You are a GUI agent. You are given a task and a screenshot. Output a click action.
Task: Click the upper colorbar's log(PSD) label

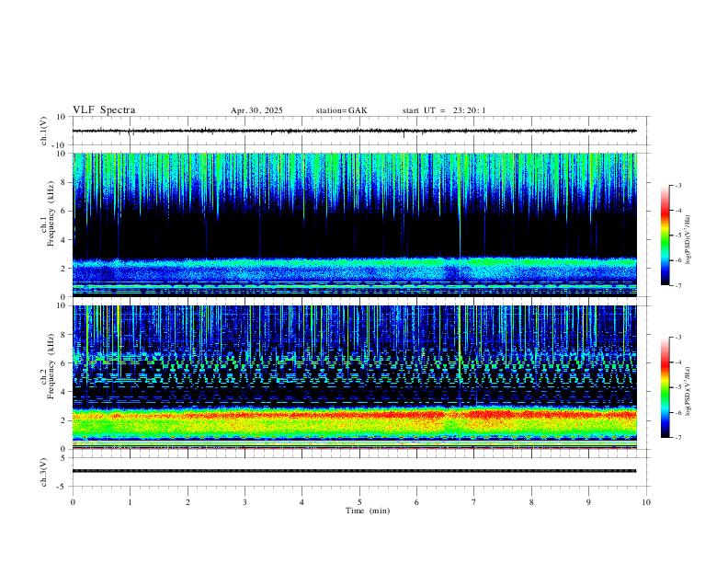coord(688,240)
